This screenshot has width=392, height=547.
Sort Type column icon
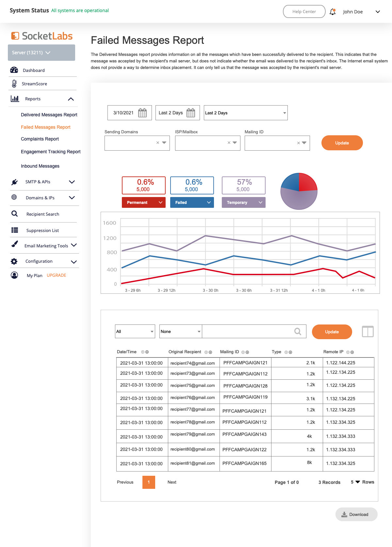(x=288, y=352)
